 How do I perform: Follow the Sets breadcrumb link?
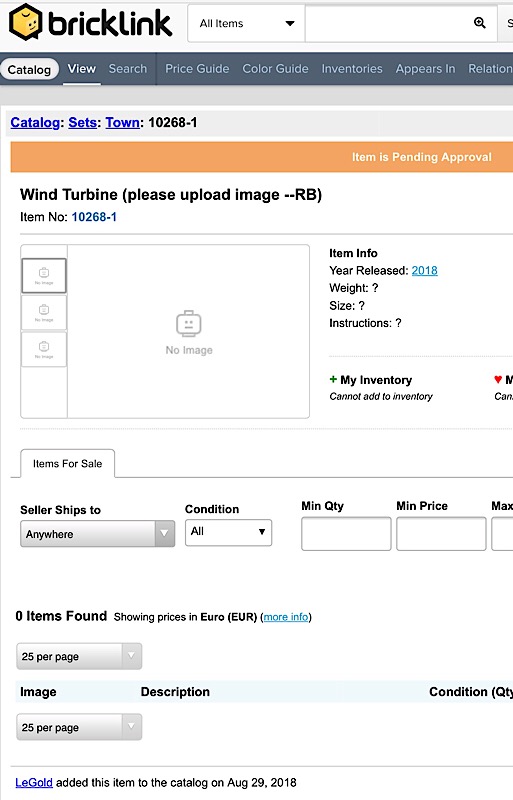83,122
